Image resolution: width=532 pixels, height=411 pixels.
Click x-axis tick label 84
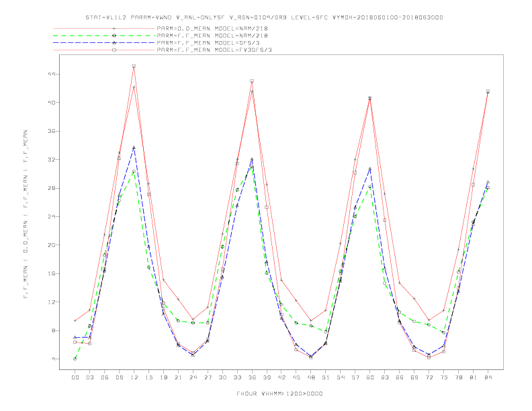pos(488,377)
